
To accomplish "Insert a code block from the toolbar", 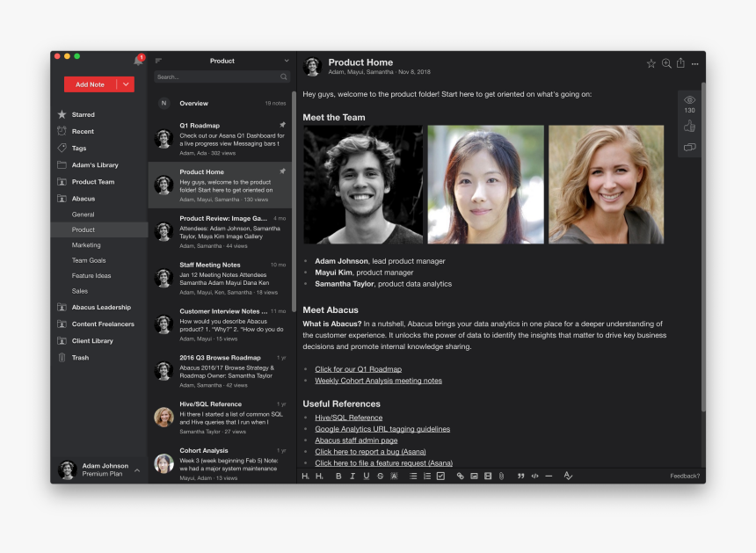I will point(534,476).
